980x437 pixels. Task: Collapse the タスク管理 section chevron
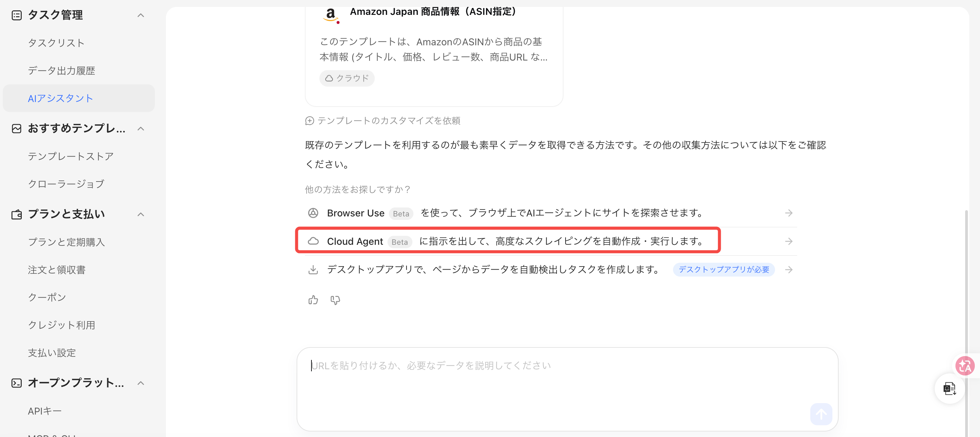tap(141, 15)
